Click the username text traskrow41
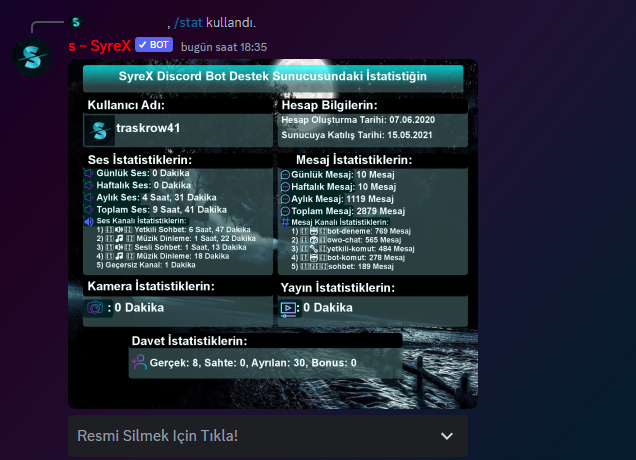Image resolution: width=636 pixels, height=460 pixels. pyautogui.click(x=148, y=128)
